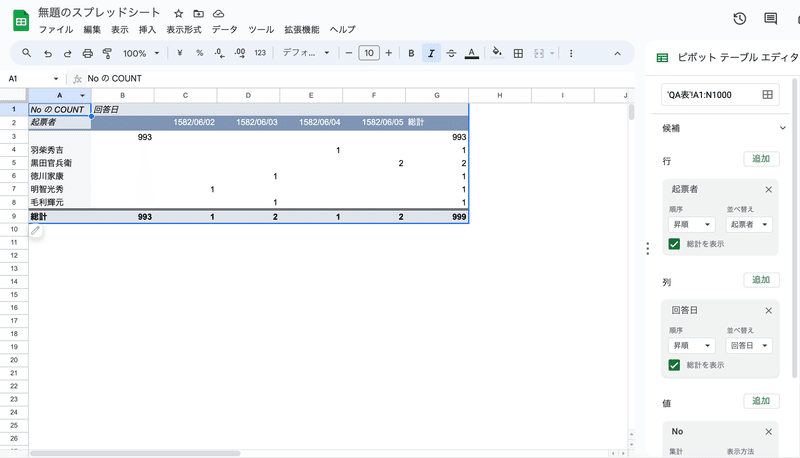Redo the last action
Image resolution: width=800 pixels, height=458 pixels.
67,53
